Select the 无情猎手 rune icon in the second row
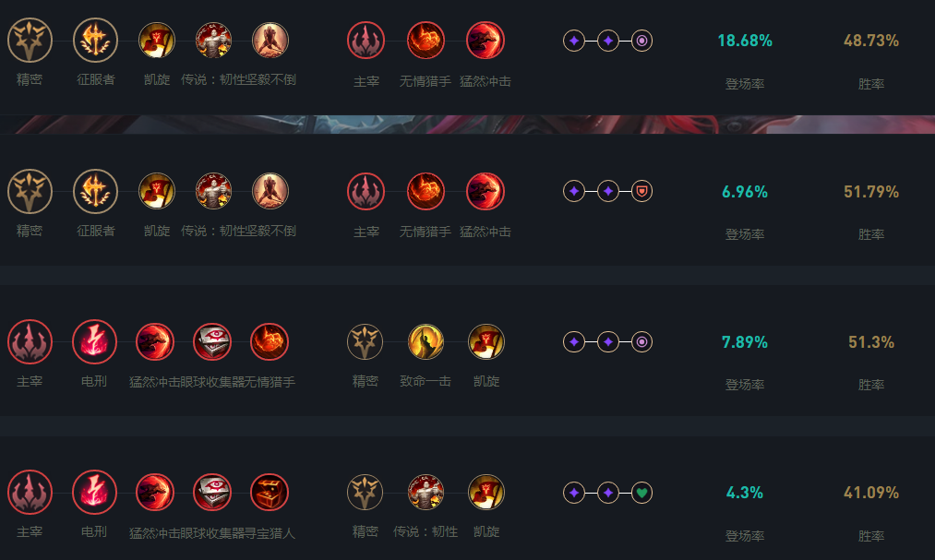This screenshot has height=560, width=935. click(426, 191)
